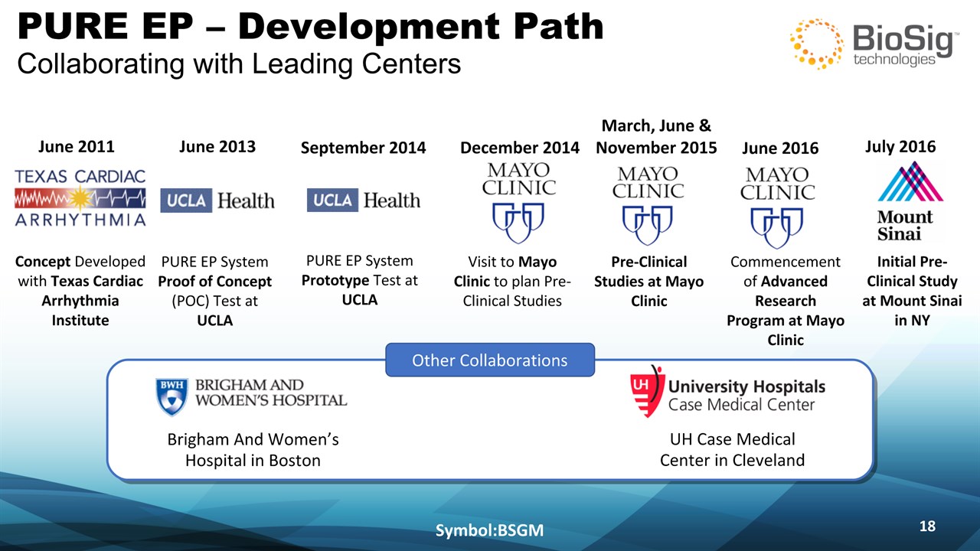Click the December 2014 date heading
The height and width of the screenshot is (551, 980).
520,148
